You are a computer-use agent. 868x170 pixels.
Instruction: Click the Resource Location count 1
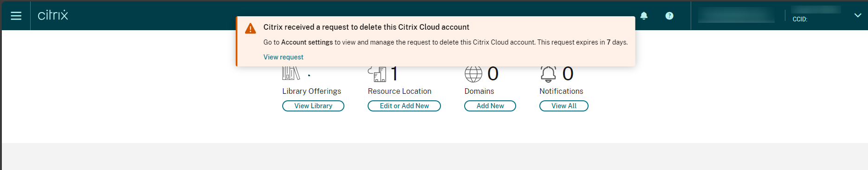tap(394, 74)
